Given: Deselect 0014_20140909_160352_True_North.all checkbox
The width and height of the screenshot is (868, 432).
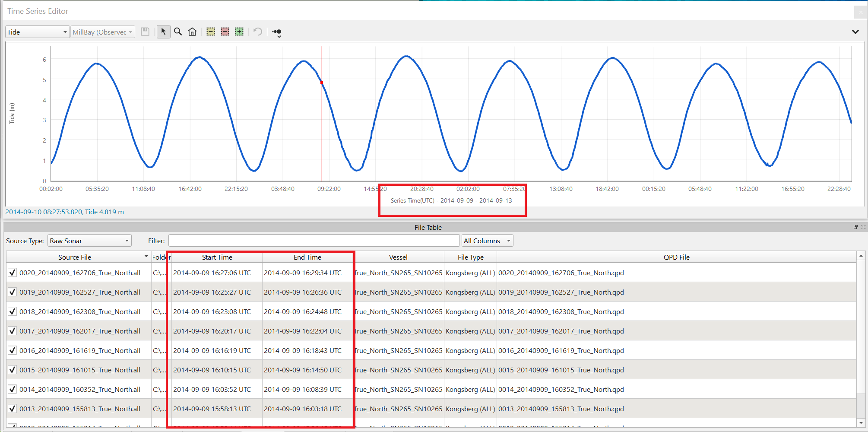Looking at the screenshot, I should pos(13,389).
